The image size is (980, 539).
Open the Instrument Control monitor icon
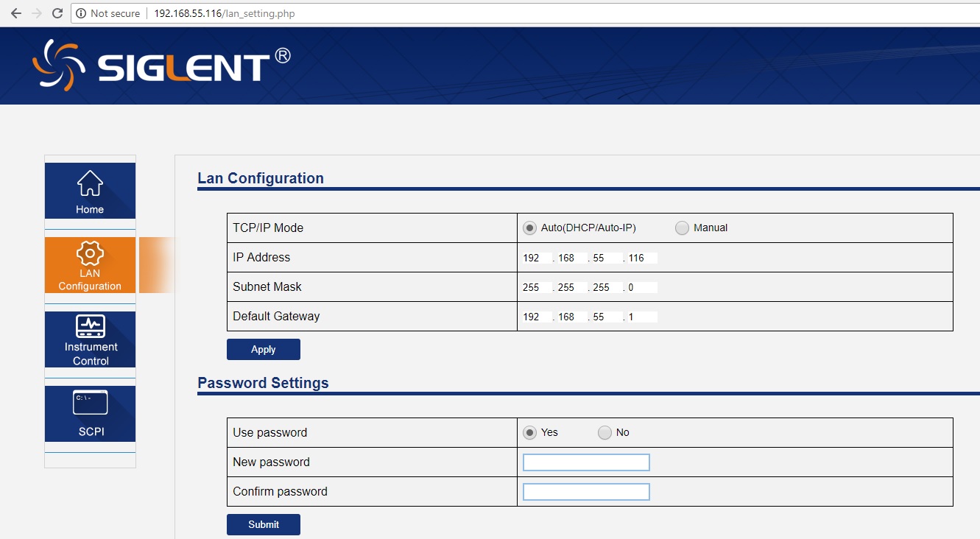[x=90, y=326]
